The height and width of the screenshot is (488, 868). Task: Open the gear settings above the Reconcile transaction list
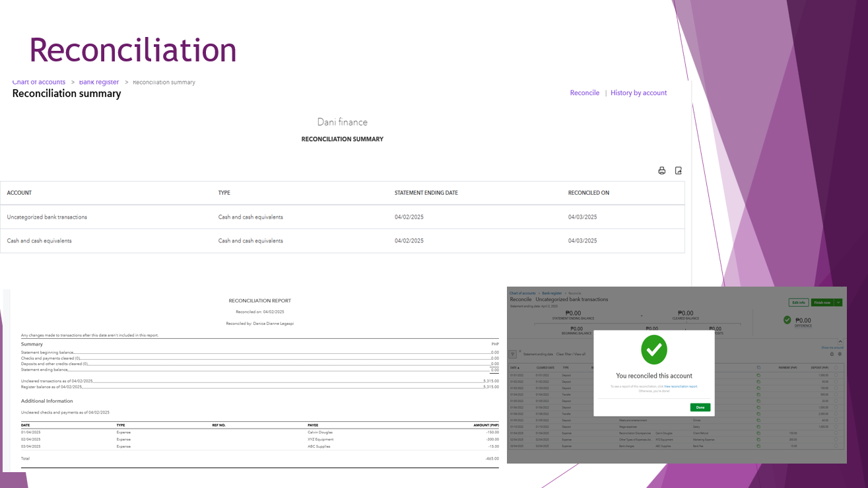pyautogui.click(x=840, y=354)
